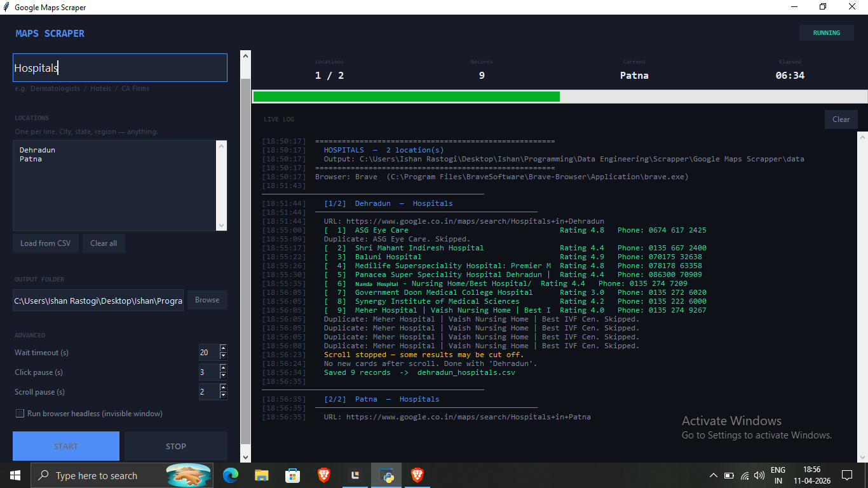
Task: Open the Windows Start menu
Action: pos(15,475)
